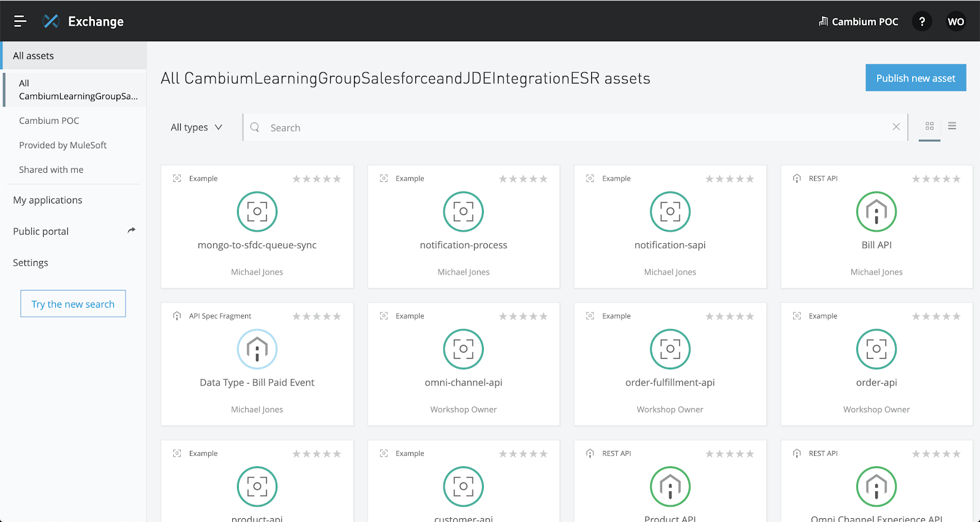Screen dimensions: 980x522
Task: Switch to list view layout
Action: pos(952,126)
